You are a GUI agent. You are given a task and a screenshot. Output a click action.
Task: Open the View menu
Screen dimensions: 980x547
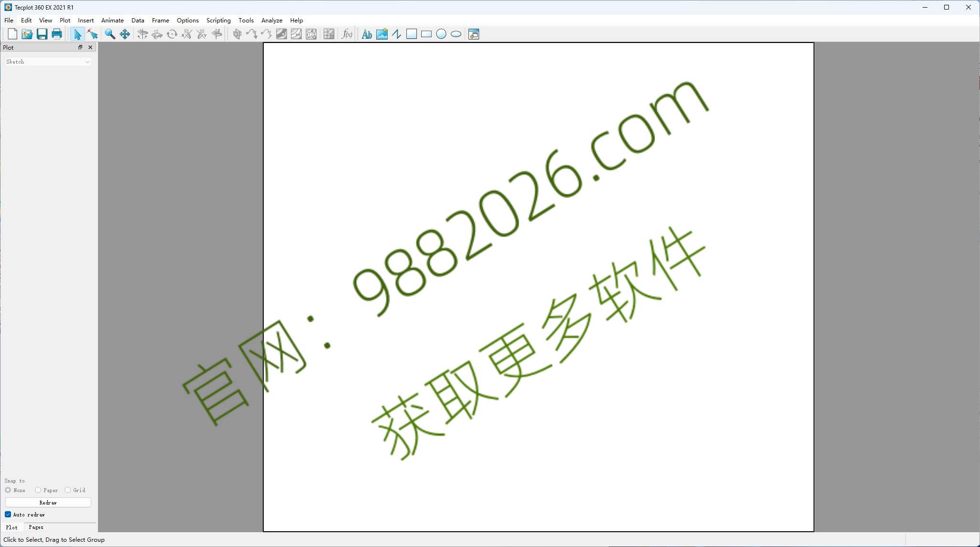tap(45, 21)
